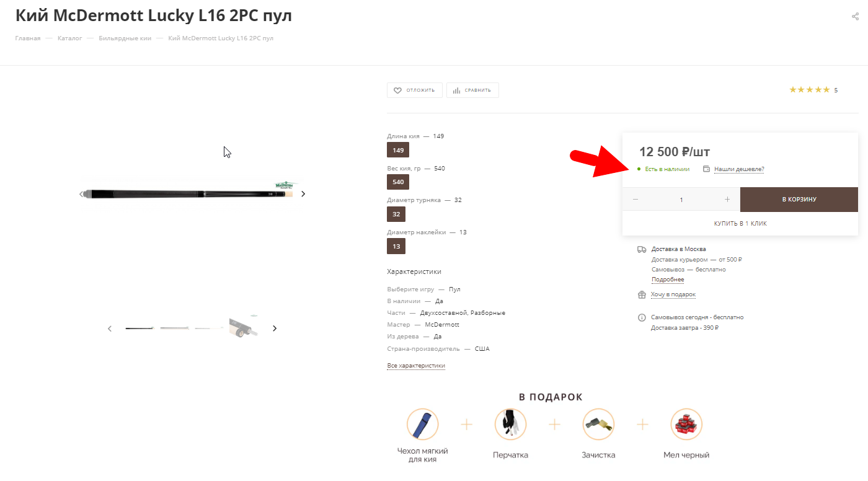
Task: Click the bar-chart compare icon
Action: (456, 90)
